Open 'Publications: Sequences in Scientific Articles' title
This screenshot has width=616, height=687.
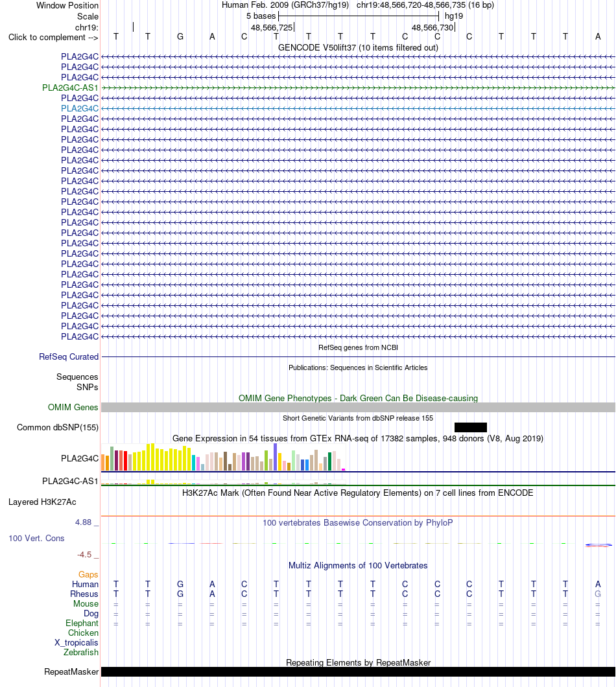[x=358, y=367]
